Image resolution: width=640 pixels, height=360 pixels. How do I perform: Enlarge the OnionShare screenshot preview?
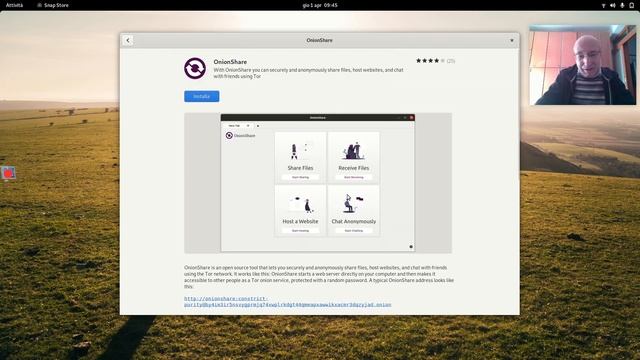[318, 183]
